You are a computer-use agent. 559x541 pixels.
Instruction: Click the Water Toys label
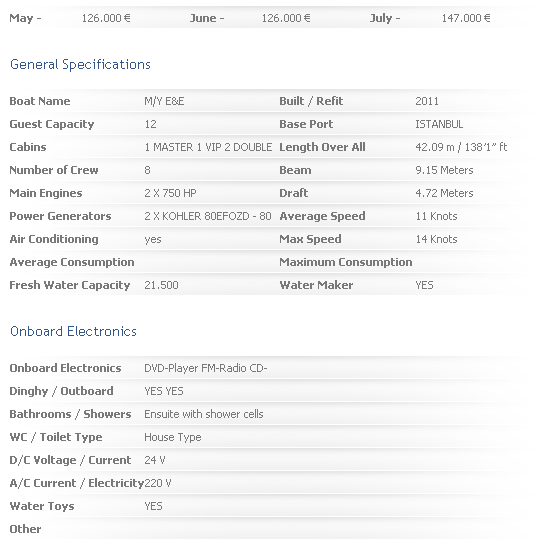(42, 506)
